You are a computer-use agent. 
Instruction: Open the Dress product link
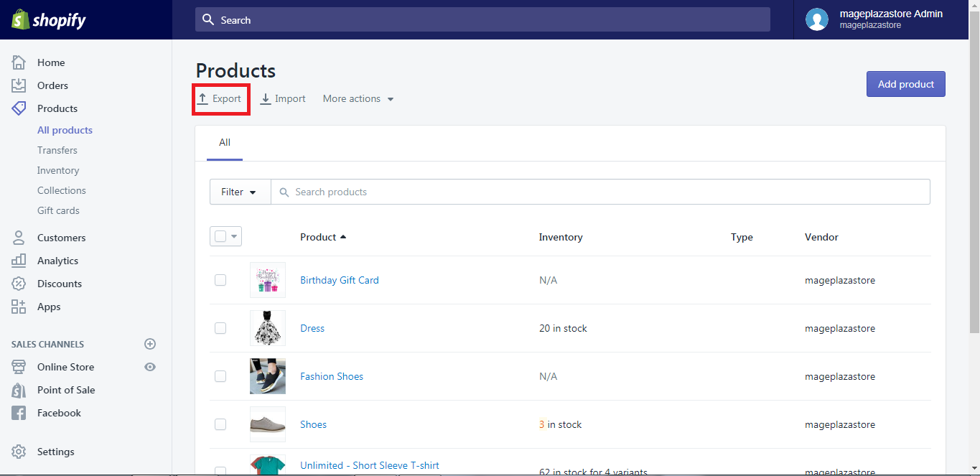pyautogui.click(x=312, y=328)
